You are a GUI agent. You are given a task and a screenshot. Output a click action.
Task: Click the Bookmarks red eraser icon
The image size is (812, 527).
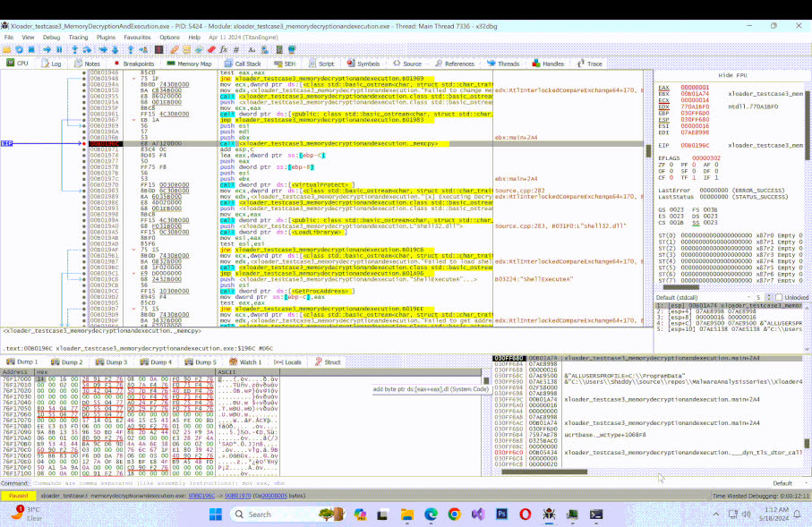pos(211,50)
